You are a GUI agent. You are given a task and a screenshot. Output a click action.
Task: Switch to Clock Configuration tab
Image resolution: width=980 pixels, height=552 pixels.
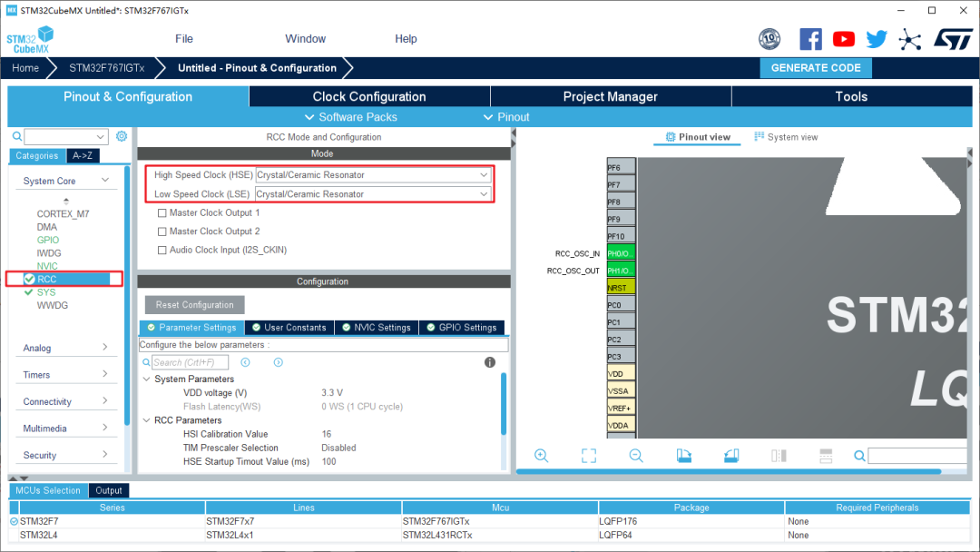pos(369,96)
